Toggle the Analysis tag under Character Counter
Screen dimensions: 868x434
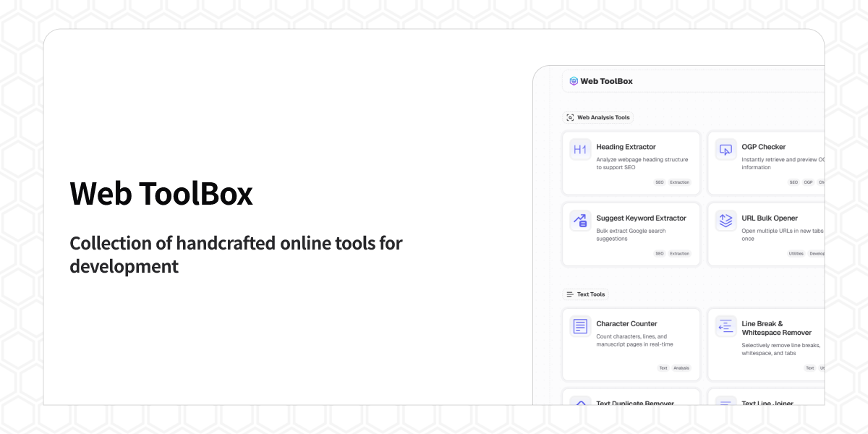(x=681, y=367)
